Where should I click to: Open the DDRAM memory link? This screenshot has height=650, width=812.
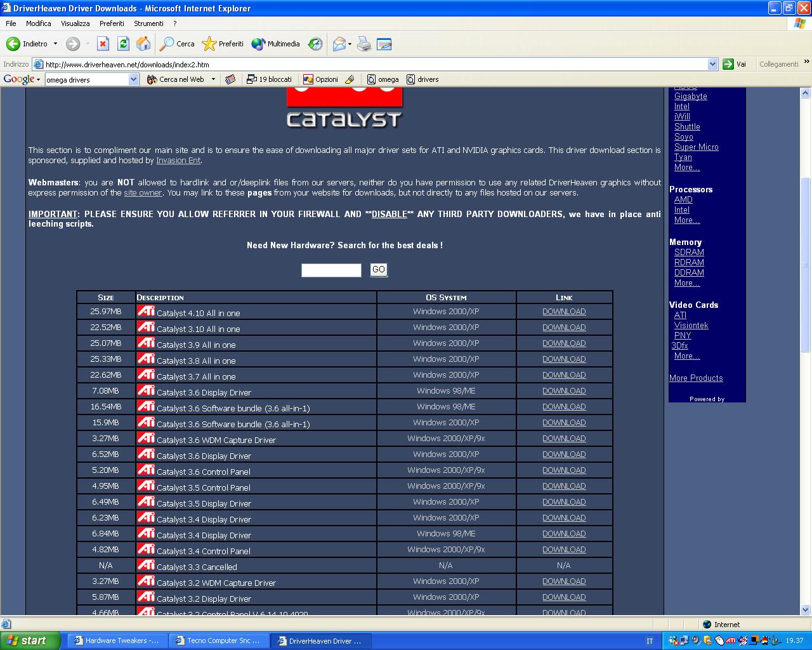tap(689, 273)
